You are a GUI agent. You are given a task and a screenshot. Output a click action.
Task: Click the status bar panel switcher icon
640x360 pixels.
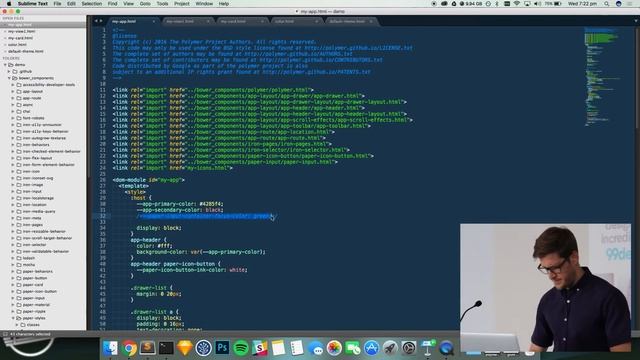coord(5,334)
